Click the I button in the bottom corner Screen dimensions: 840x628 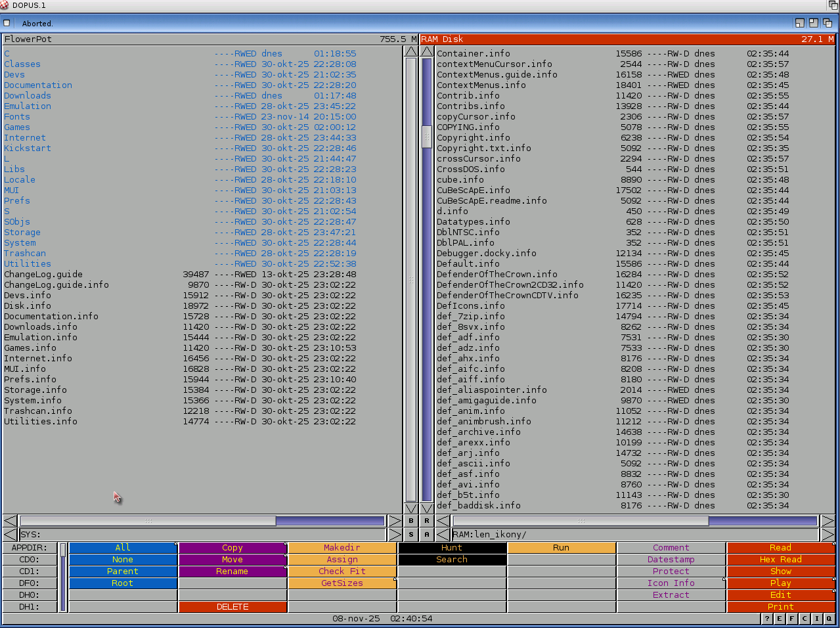(816, 619)
